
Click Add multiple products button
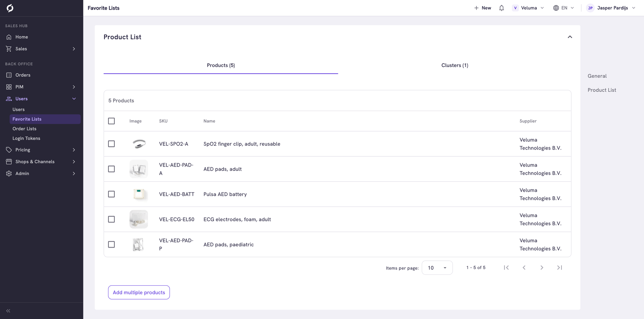(x=139, y=292)
